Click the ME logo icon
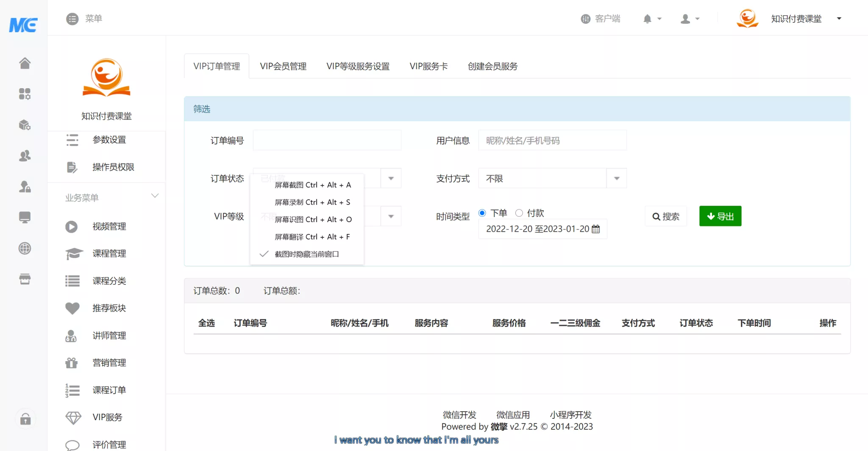This screenshot has width=868, height=451. [x=23, y=25]
